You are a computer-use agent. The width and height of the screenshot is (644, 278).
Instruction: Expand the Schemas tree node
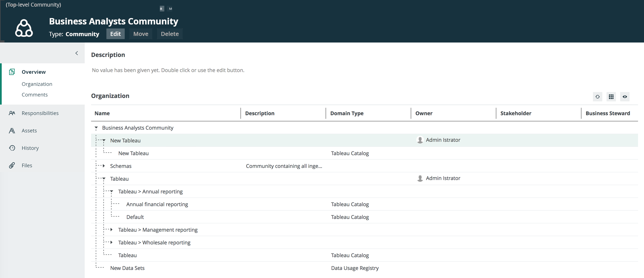click(104, 166)
